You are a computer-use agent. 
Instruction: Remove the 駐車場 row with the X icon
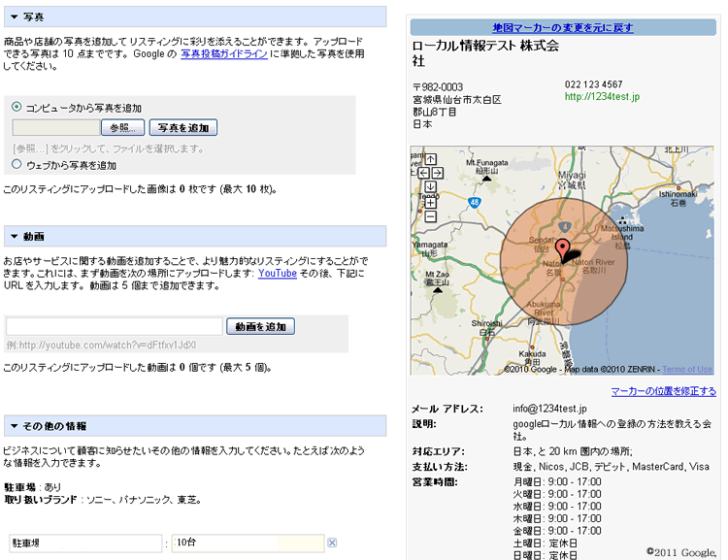pyautogui.click(x=332, y=543)
